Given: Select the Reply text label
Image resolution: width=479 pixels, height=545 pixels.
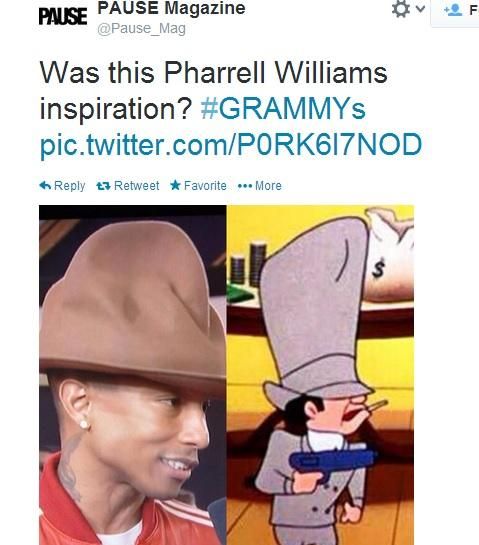Looking at the screenshot, I should click(70, 186).
